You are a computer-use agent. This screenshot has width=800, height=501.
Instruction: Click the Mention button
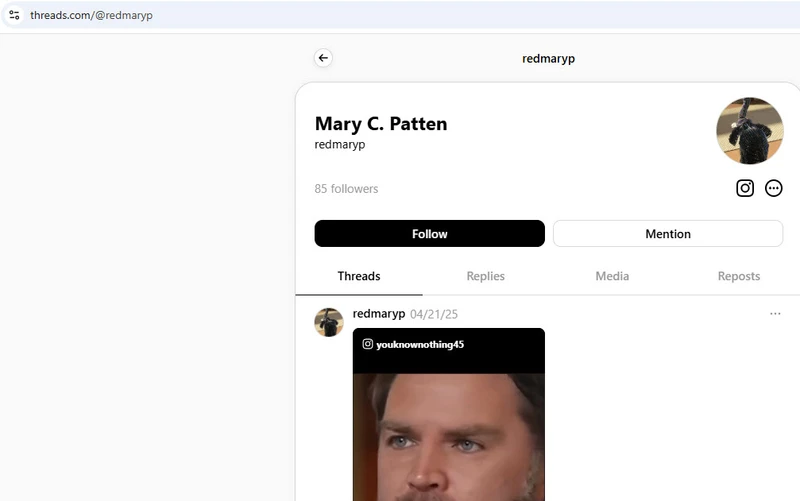tap(668, 234)
